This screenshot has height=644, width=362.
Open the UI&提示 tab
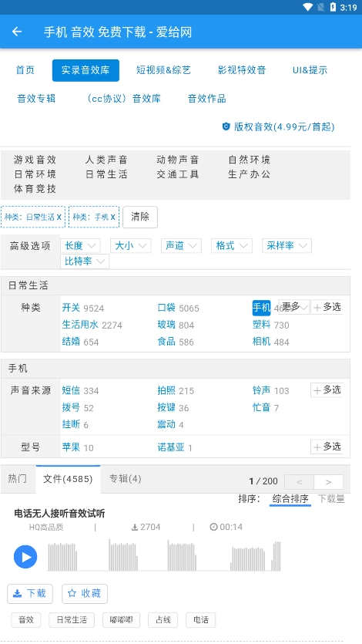point(310,70)
